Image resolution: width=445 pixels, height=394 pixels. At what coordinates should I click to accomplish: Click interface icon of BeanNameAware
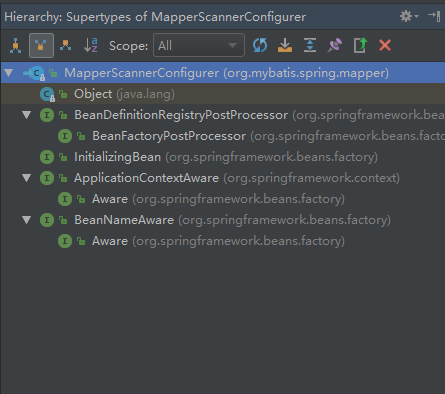47,220
